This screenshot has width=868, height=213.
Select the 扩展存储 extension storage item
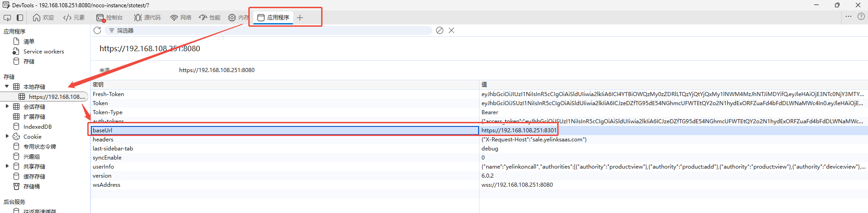[x=34, y=116]
